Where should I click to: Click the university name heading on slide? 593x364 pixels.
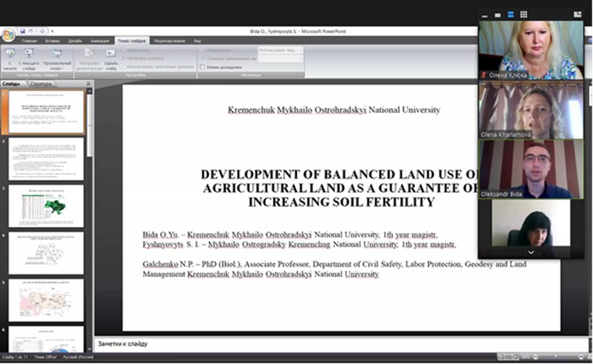(x=334, y=110)
